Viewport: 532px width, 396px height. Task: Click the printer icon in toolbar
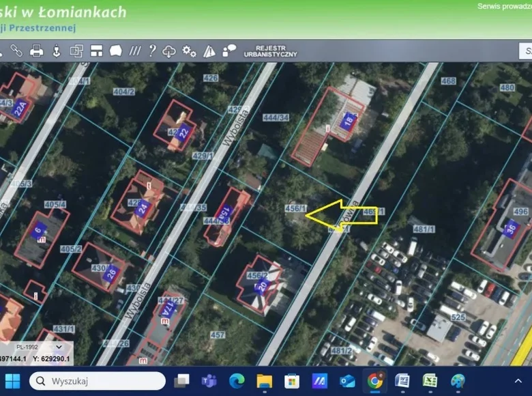point(37,51)
